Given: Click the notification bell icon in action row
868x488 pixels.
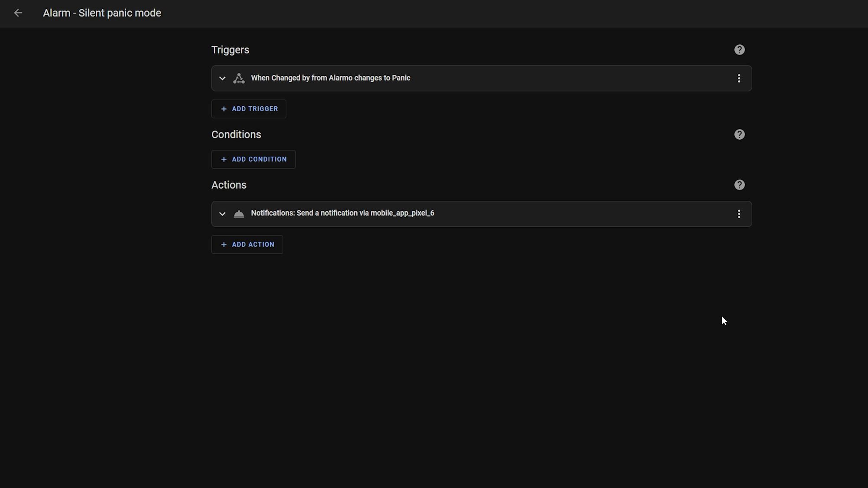Looking at the screenshot, I should click(238, 213).
